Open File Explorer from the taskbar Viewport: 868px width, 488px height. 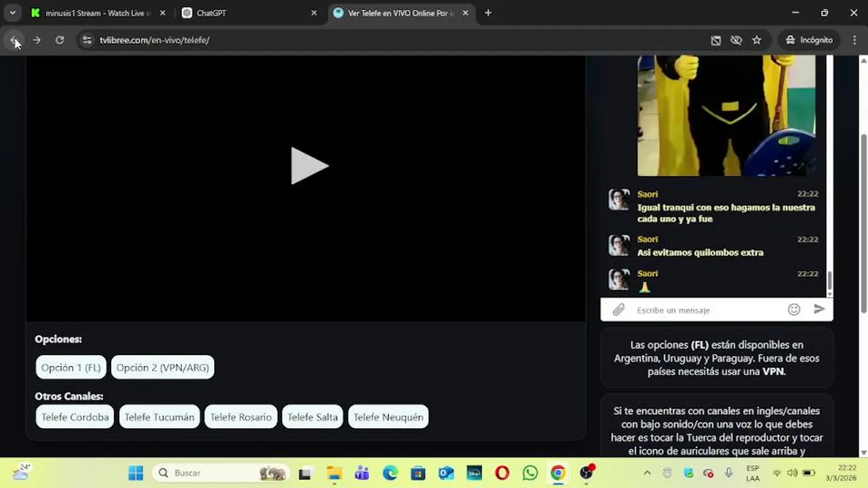[x=334, y=473]
